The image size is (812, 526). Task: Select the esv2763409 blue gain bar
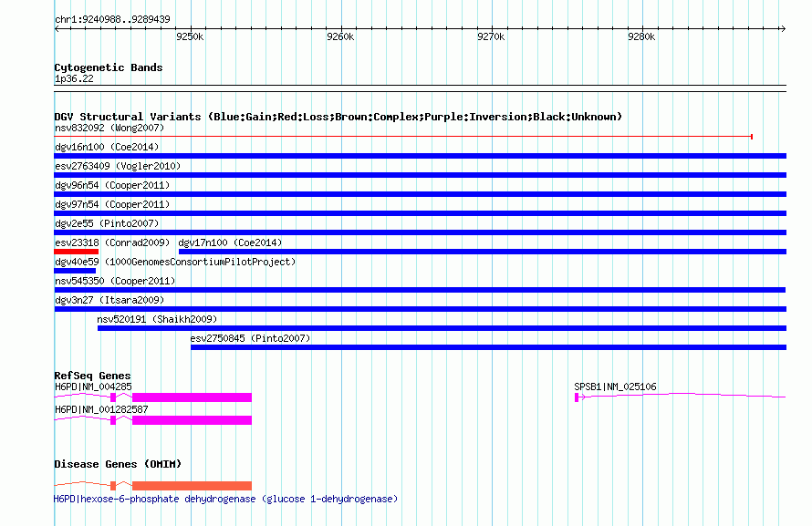tap(420, 175)
